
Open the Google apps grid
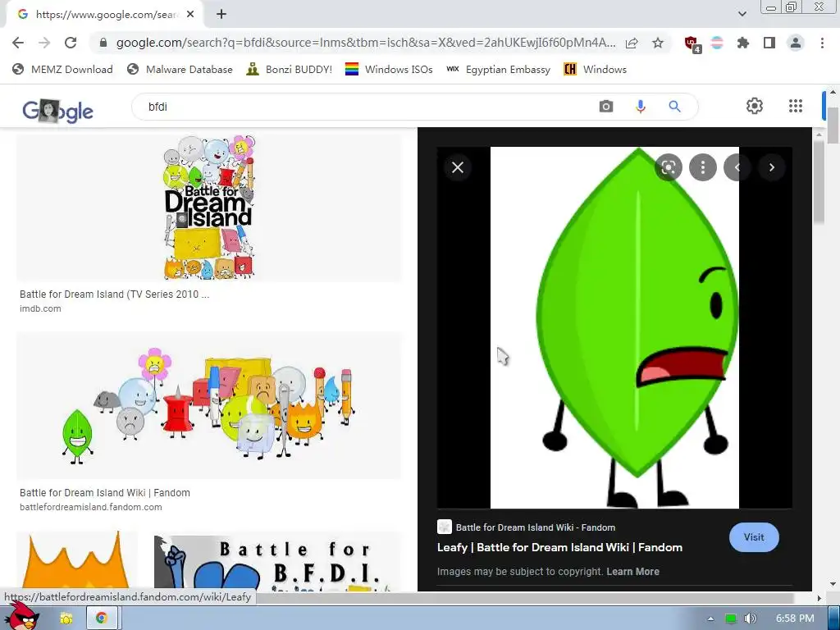[796, 106]
